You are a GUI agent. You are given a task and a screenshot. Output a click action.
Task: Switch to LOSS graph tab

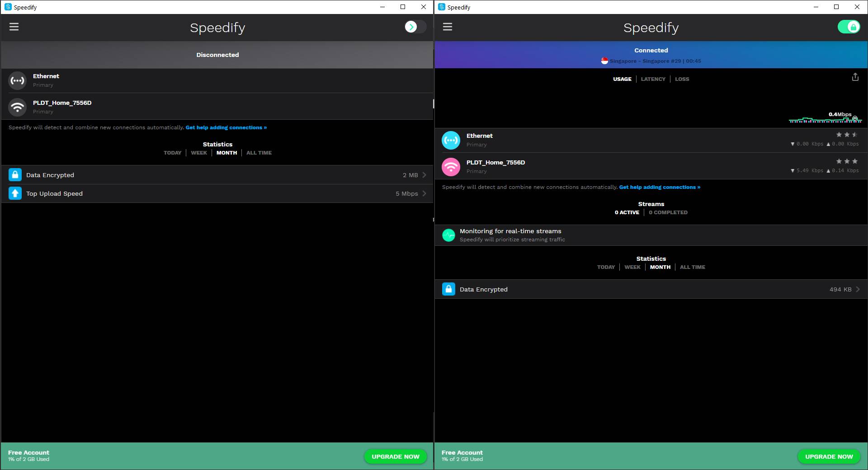pos(682,79)
